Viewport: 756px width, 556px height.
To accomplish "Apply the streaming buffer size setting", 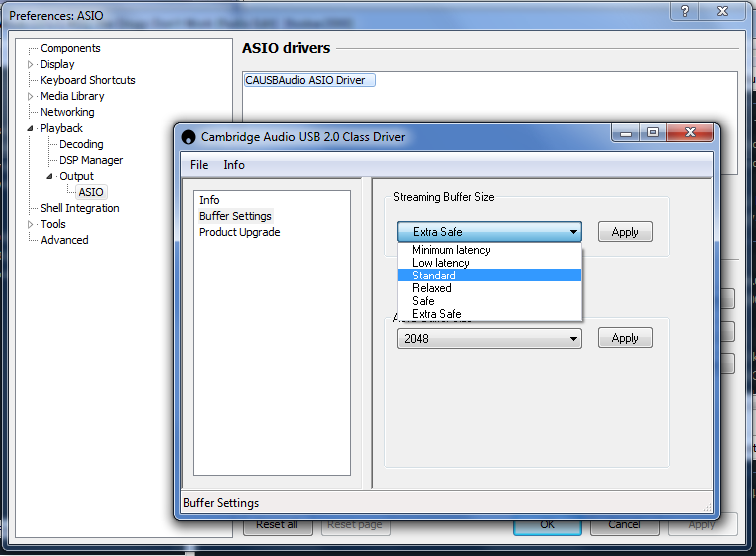I will click(x=625, y=232).
